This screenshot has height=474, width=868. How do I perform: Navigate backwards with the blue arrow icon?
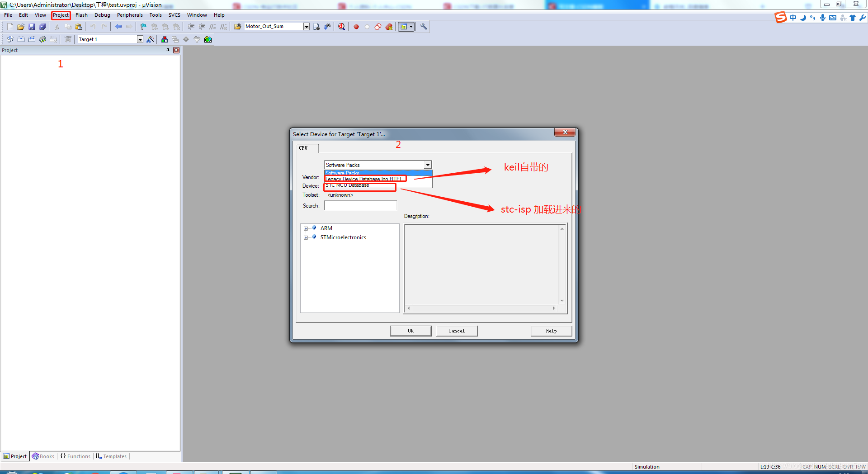point(118,27)
